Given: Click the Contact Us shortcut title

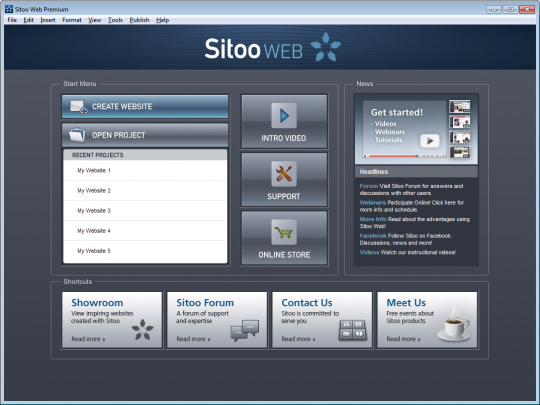Looking at the screenshot, I should pyautogui.click(x=307, y=303).
